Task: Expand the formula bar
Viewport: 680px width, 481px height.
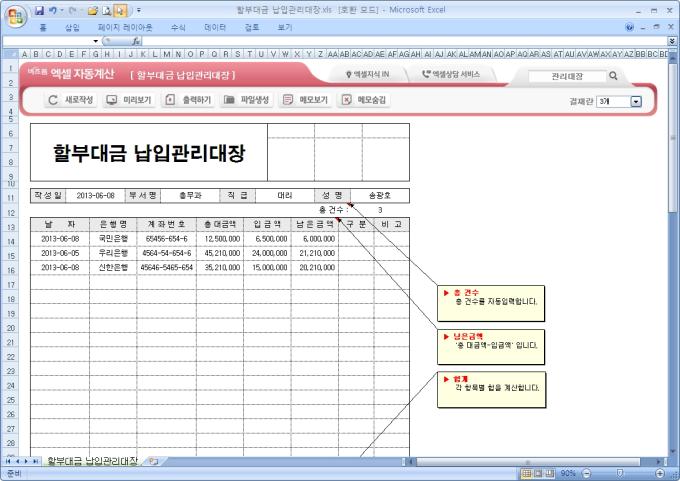Action: (672, 41)
